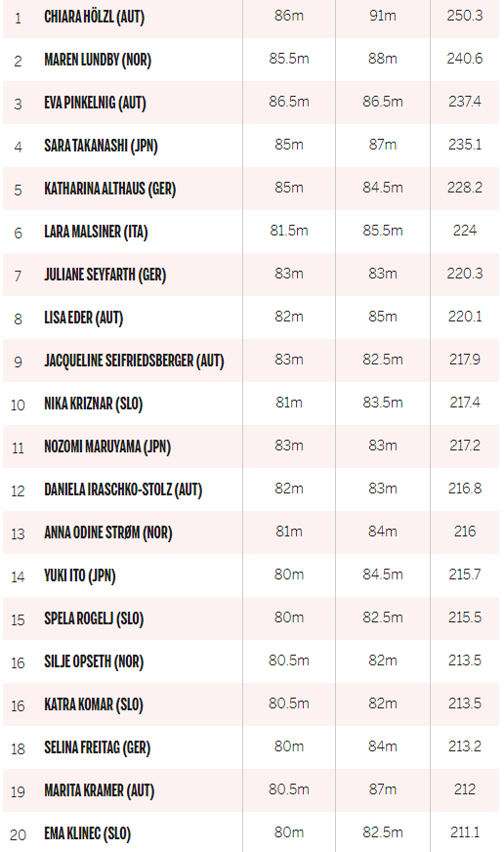Select Katra Komar (SLO) entry
Viewport: 504px width, 852px height.
(x=94, y=704)
